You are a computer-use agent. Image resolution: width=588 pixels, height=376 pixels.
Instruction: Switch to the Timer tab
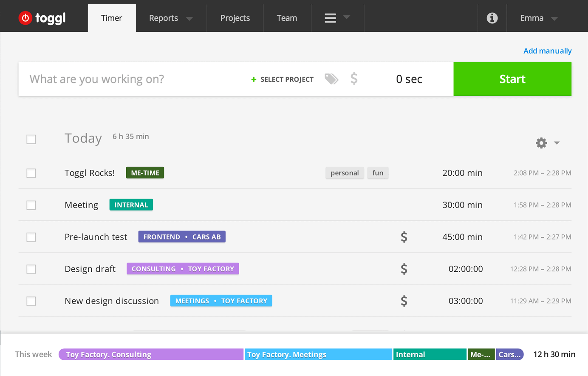tap(112, 18)
